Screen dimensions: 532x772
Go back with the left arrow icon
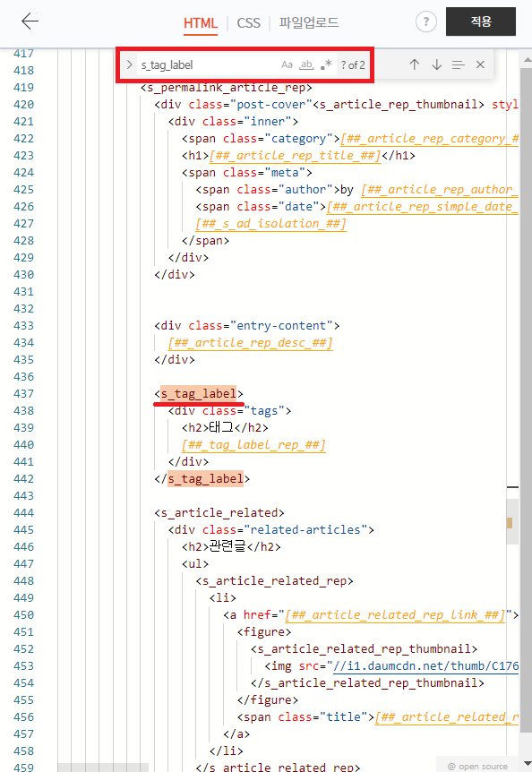coord(30,21)
